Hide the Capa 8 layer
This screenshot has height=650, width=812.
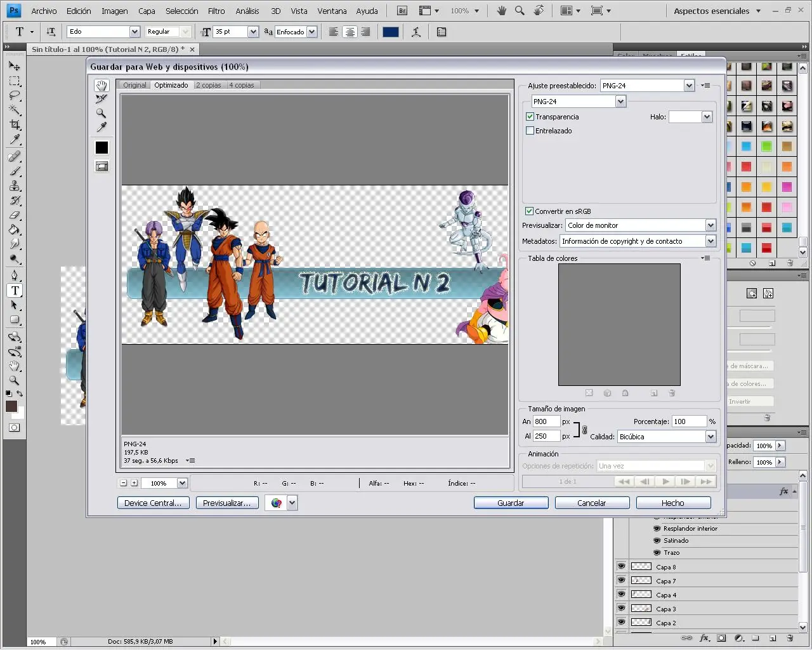[x=621, y=566]
